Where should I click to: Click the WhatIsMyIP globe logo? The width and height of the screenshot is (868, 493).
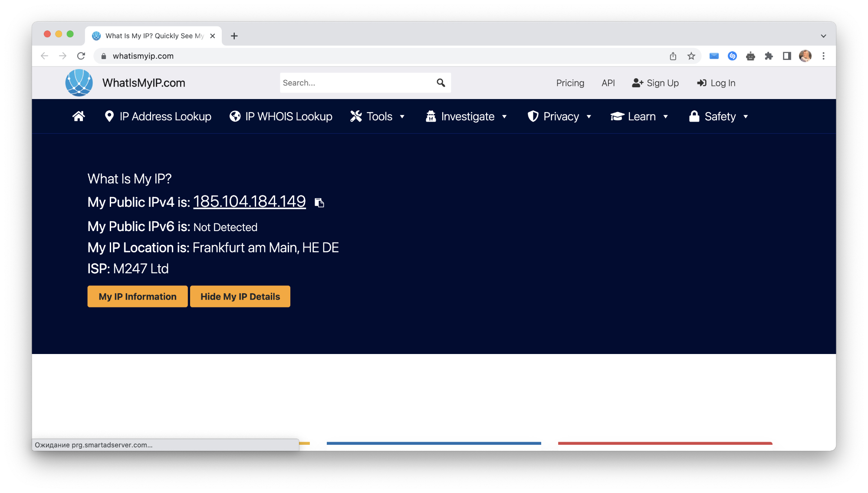tap(79, 83)
